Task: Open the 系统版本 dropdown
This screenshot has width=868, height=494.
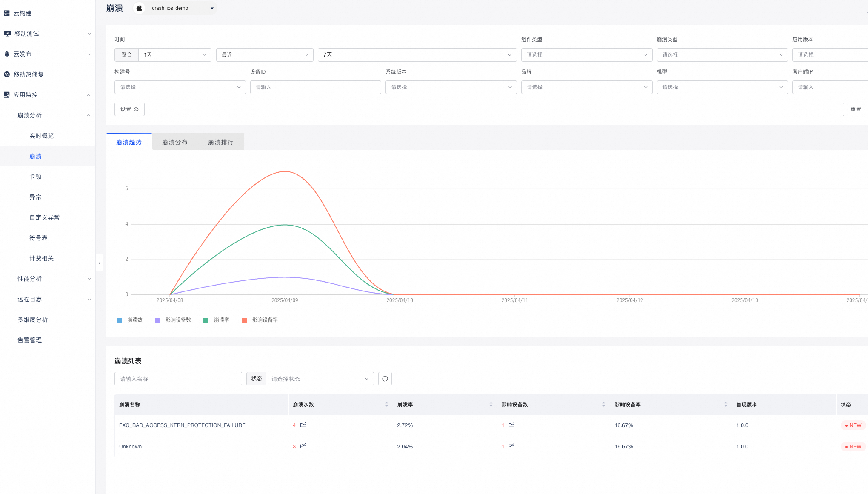Action: 451,87
